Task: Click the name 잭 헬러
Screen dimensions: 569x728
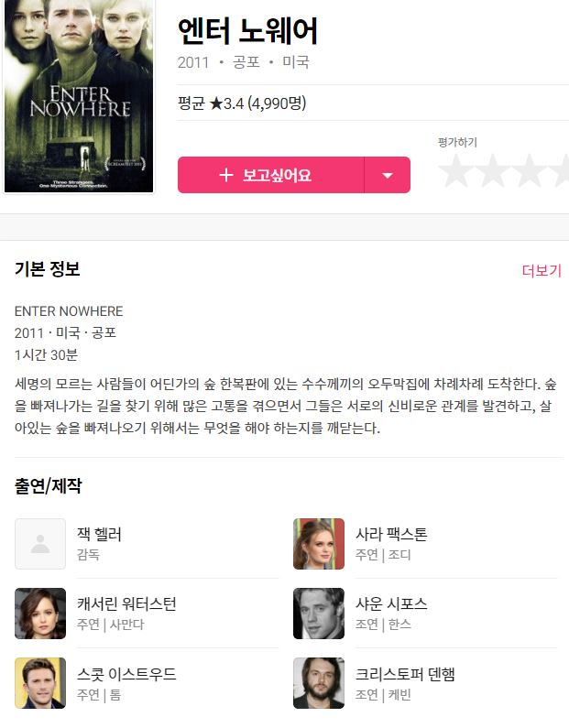Action: tap(99, 535)
